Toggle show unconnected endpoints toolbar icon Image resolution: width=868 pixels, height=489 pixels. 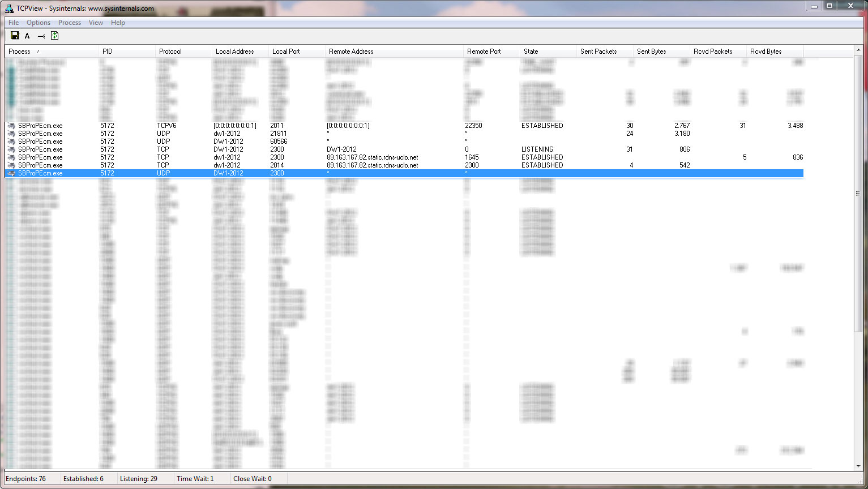41,36
